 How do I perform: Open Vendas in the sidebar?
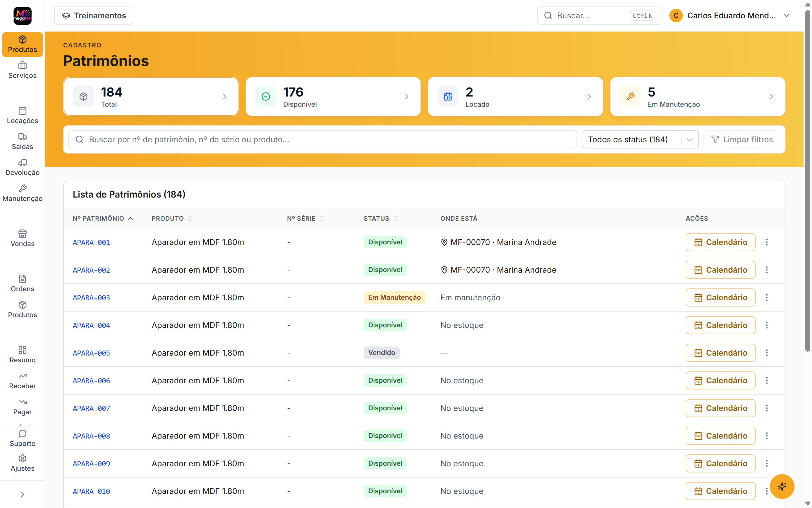(23, 238)
